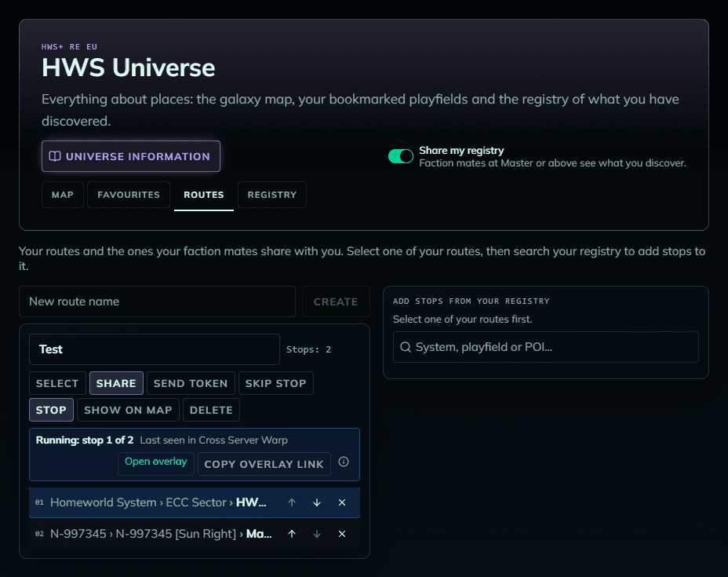The width and height of the screenshot is (728, 577).
Task: Go to the Registry tab
Action: (272, 195)
